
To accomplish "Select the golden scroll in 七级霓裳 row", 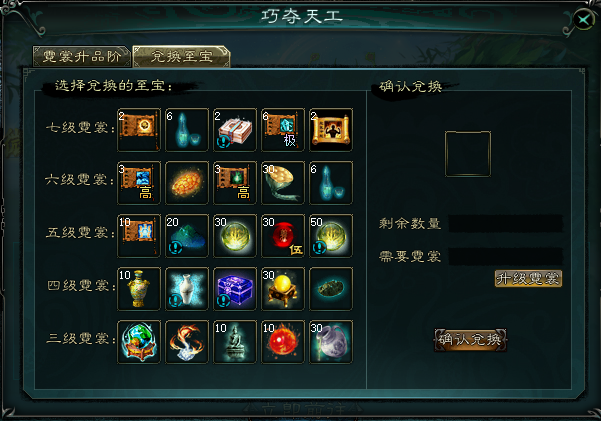I will tap(331, 130).
